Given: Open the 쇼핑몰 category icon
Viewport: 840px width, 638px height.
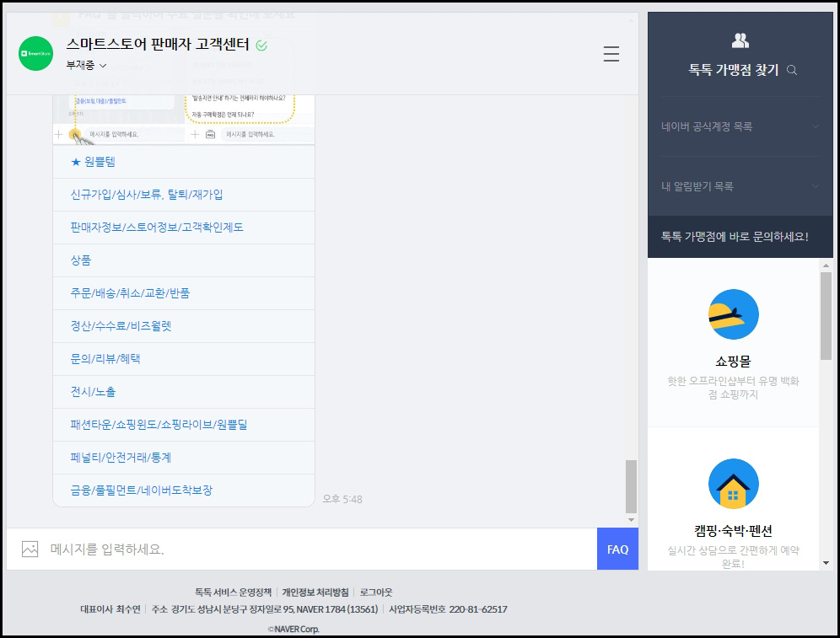Looking at the screenshot, I should click(734, 314).
